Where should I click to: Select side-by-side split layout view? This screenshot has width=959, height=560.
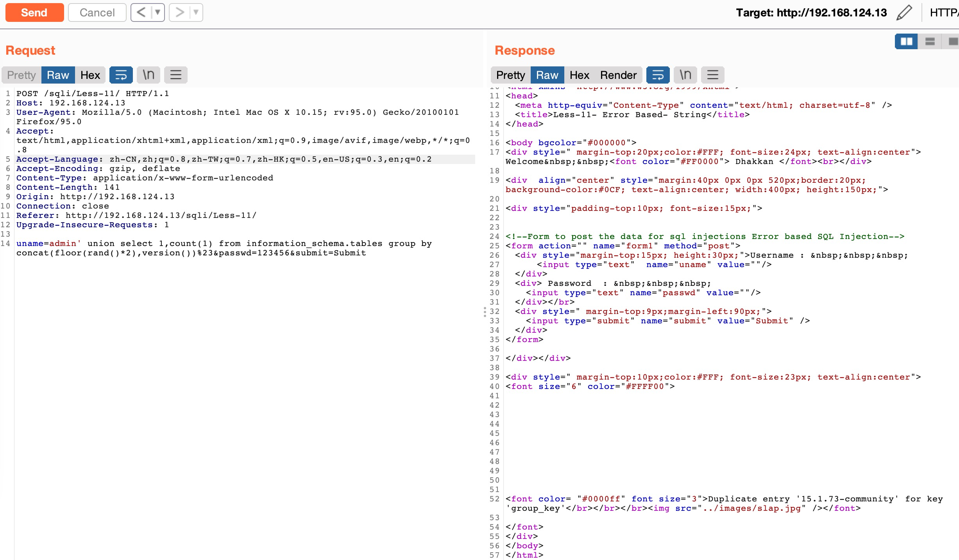click(x=906, y=41)
